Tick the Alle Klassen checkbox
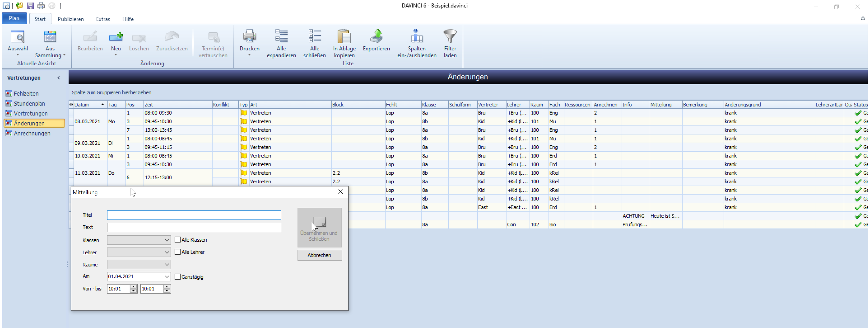This screenshot has height=328, width=868. click(x=178, y=240)
